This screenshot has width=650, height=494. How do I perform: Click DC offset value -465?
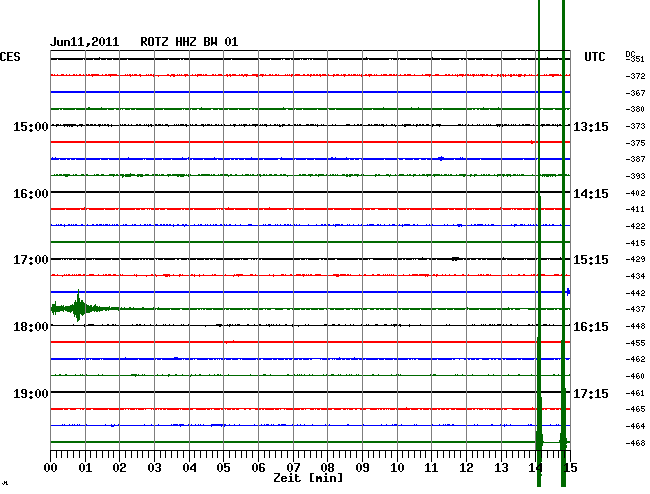click(635, 409)
